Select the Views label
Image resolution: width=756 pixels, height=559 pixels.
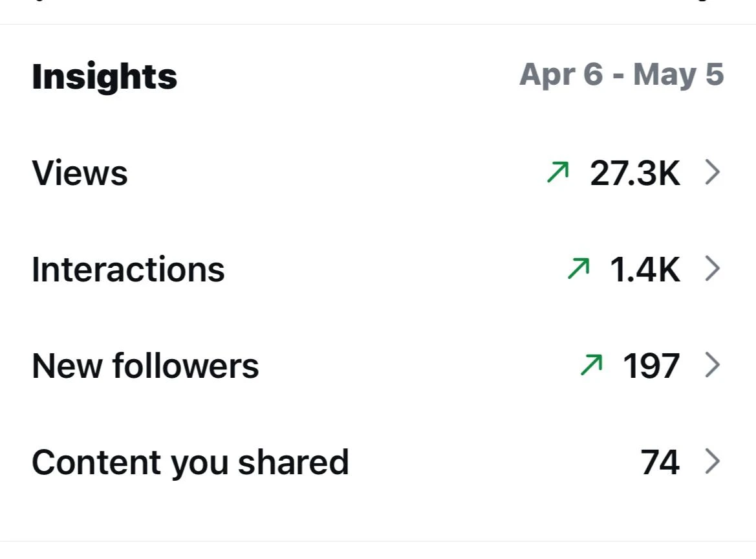[80, 173]
